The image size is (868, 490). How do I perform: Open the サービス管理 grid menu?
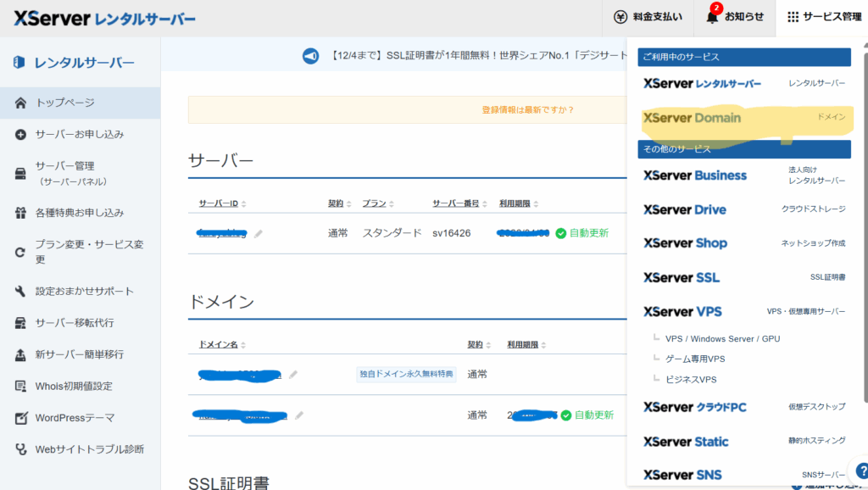pyautogui.click(x=824, y=17)
